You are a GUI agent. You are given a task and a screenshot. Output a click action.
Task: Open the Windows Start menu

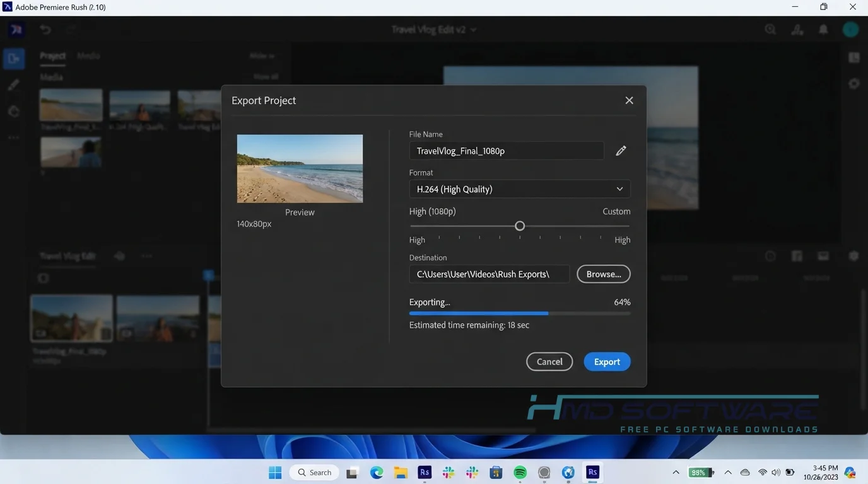275,473
